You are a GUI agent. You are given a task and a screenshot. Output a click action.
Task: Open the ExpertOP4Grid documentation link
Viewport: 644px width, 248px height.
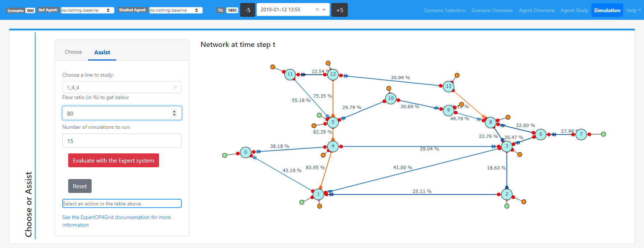point(117,221)
